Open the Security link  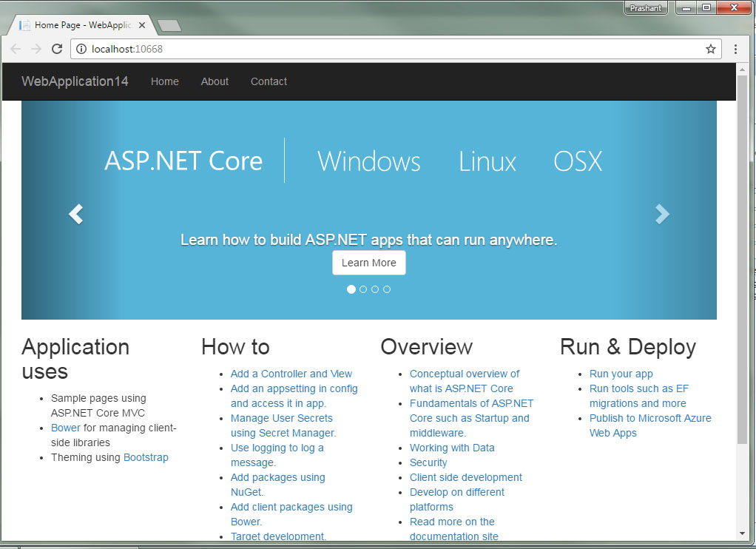(428, 462)
